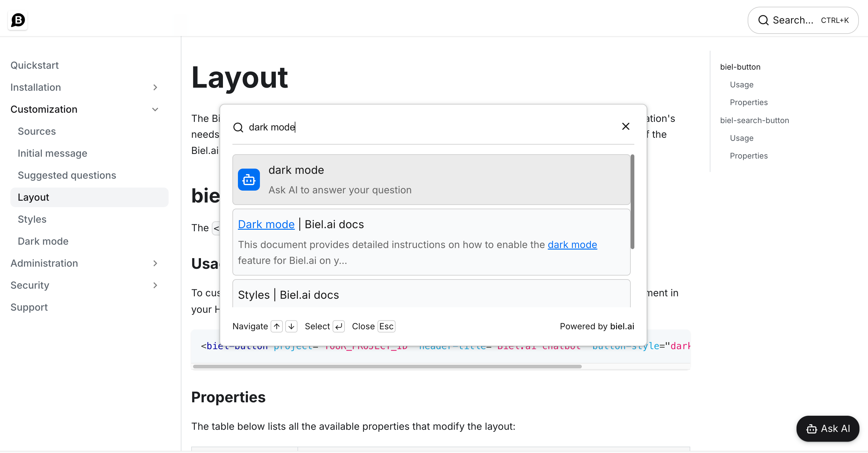Close the search dialog with X

(x=625, y=126)
